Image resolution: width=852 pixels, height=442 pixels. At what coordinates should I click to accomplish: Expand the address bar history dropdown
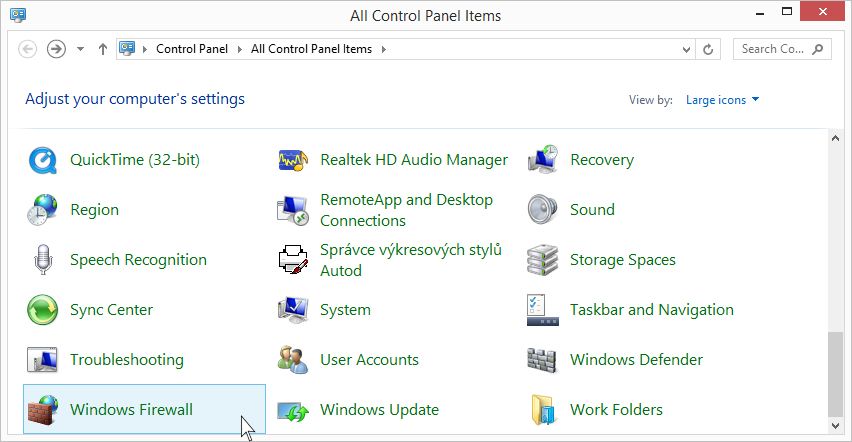686,49
